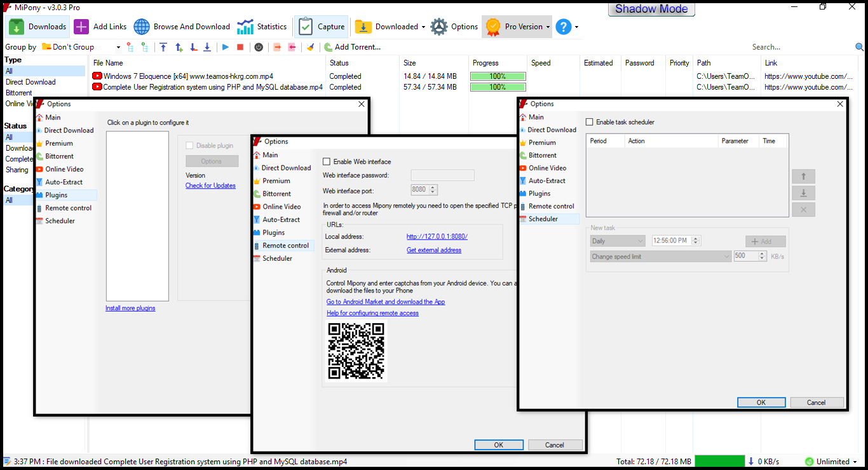Screen dimensions: 868x470
Task: Click OK in the Scheduler Options window
Action: (x=761, y=403)
